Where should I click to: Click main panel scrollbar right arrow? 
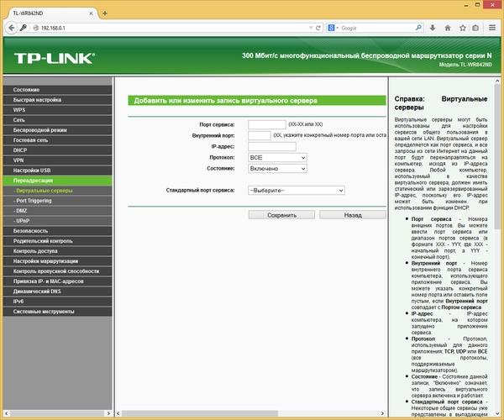click(x=382, y=413)
